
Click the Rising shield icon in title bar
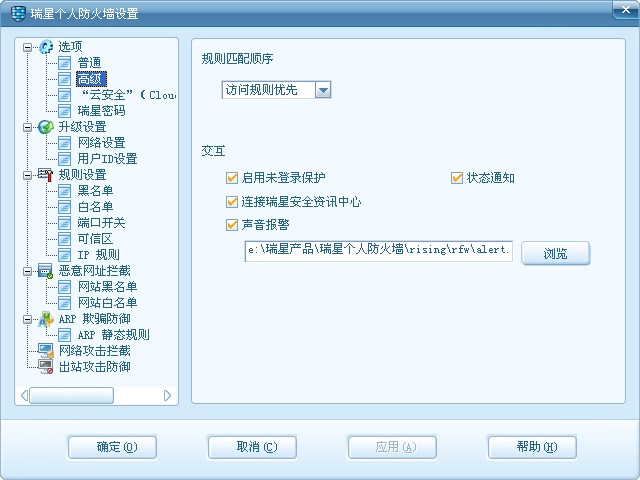click(18, 13)
